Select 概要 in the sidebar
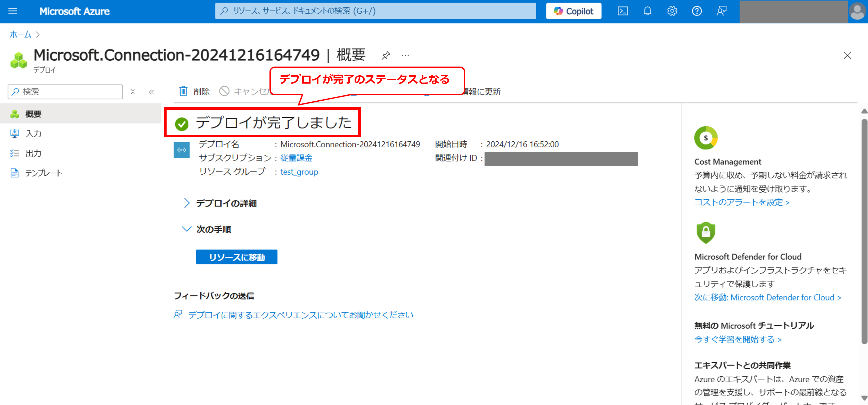Viewport: 868px width, 405px height. tap(80, 114)
